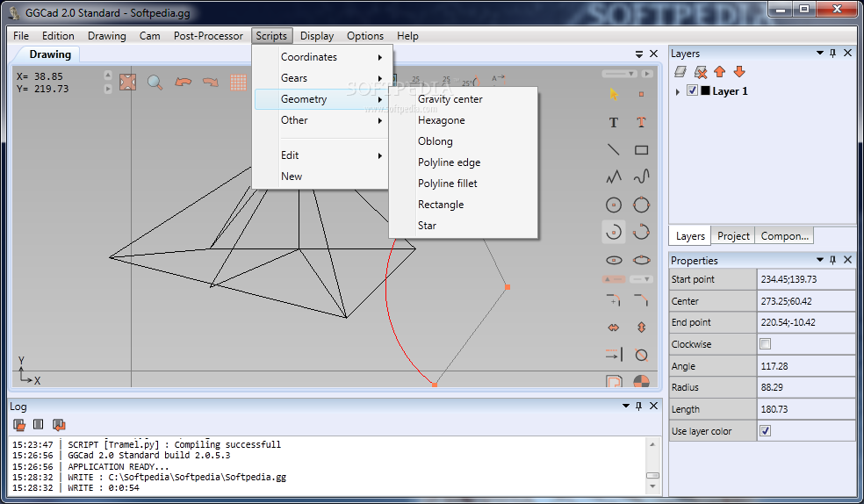Edit the Radius value 88.29
Screen dimensions: 864x504
(x=806, y=387)
